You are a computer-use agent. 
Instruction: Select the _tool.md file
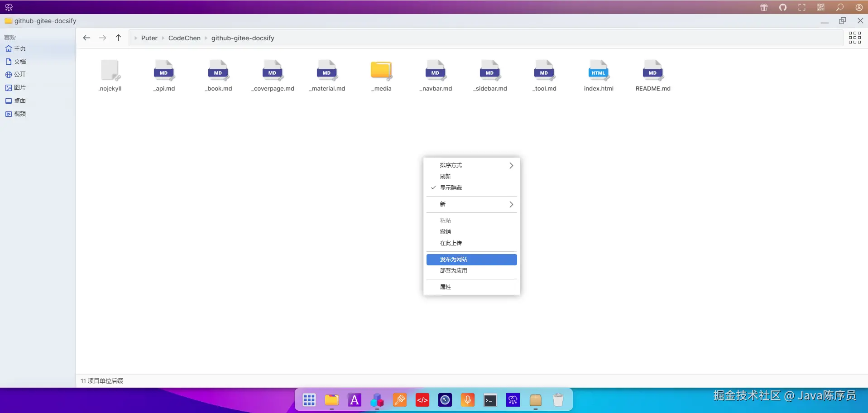pyautogui.click(x=544, y=76)
